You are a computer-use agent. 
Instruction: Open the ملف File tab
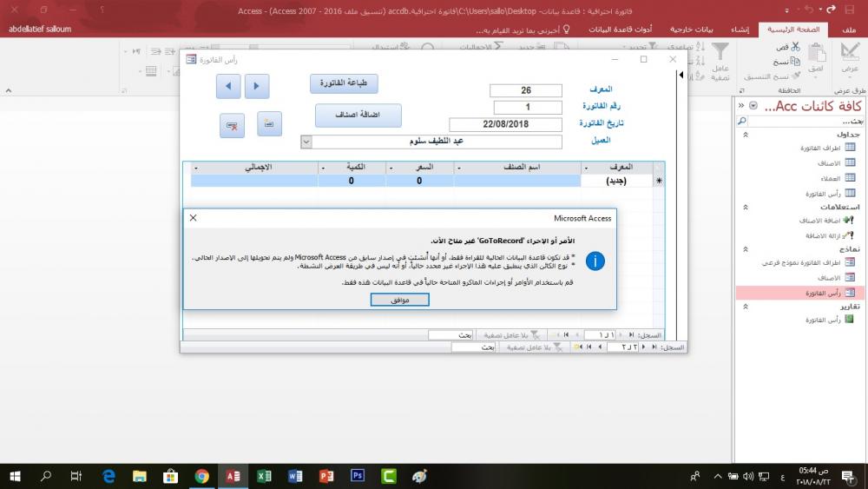pos(849,30)
